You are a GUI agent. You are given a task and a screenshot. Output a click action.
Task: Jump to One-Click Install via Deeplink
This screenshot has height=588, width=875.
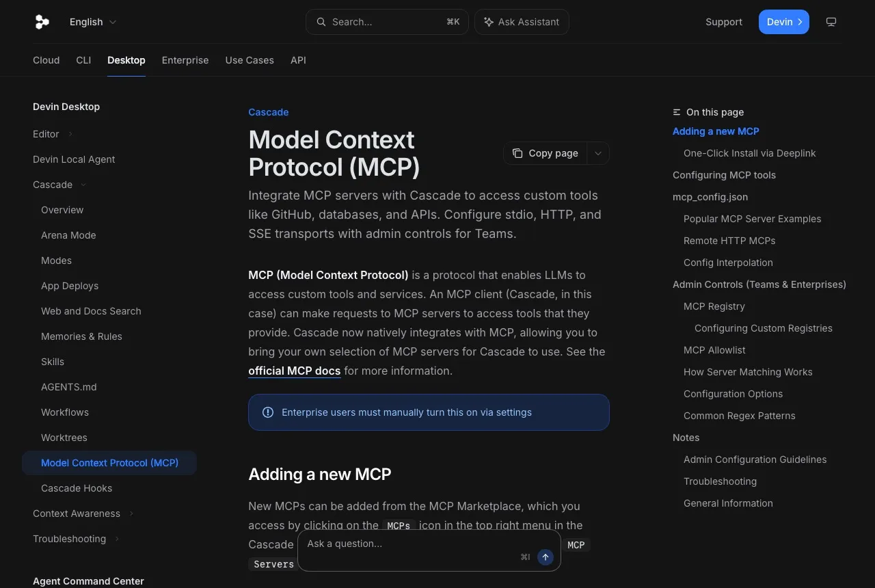point(750,153)
